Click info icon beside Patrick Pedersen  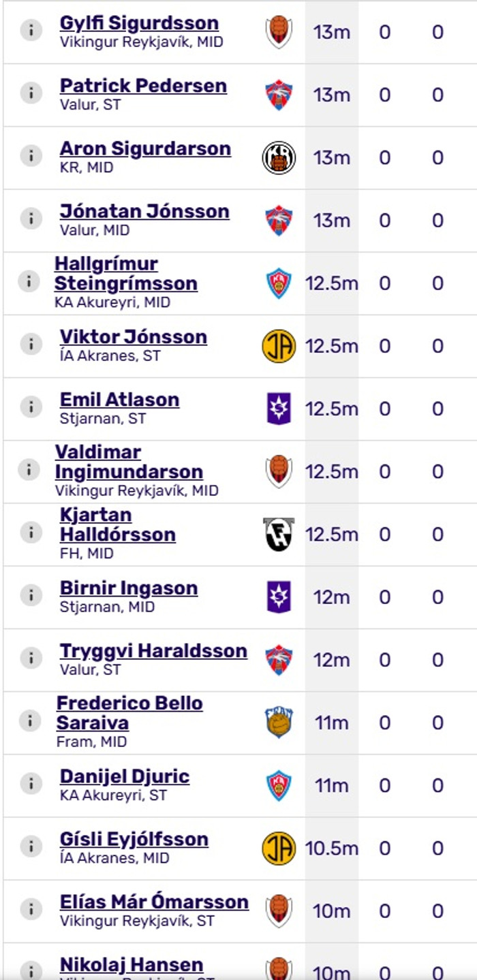(31, 93)
